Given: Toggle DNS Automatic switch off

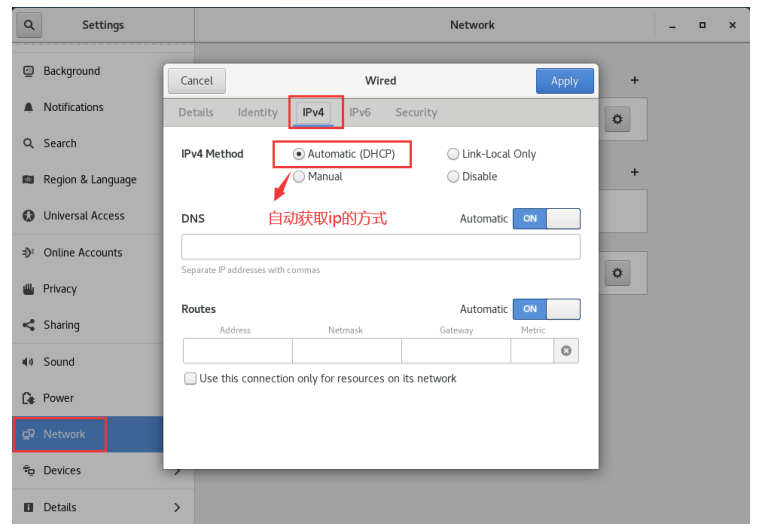Looking at the screenshot, I should (546, 219).
